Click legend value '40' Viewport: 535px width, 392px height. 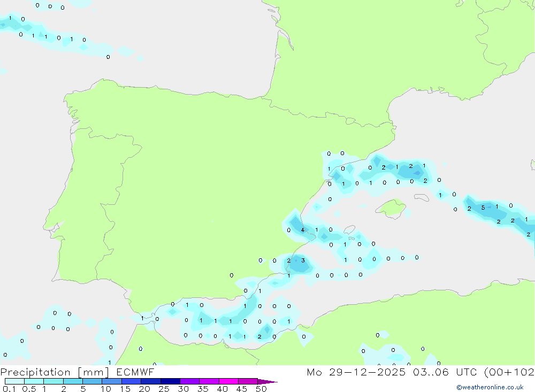(222, 389)
